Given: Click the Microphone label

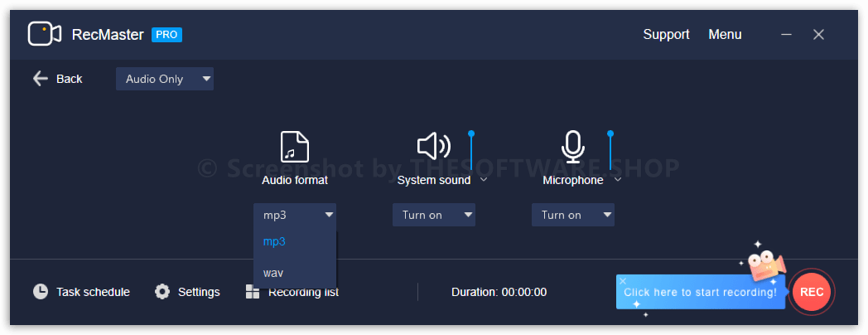Looking at the screenshot, I should (x=573, y=180).
